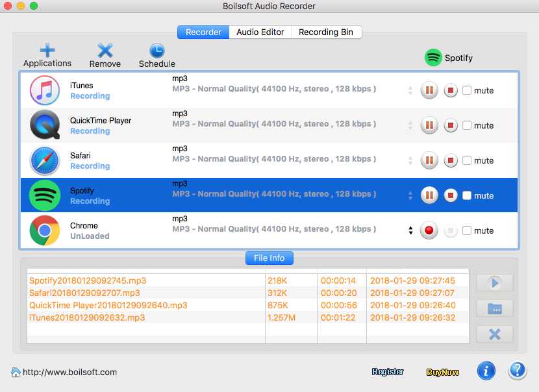Viewport: 539px width, 392px height.
Task: Open Chrome format quality dropdown arrows
Action: [410, 230]
